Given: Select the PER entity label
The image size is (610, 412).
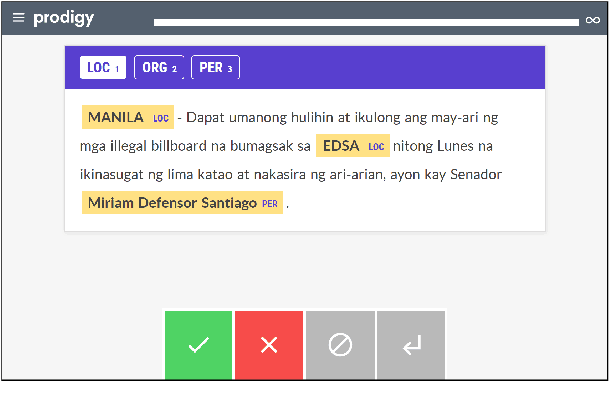Looking at the screenshot, I should [x=215, y=68].
